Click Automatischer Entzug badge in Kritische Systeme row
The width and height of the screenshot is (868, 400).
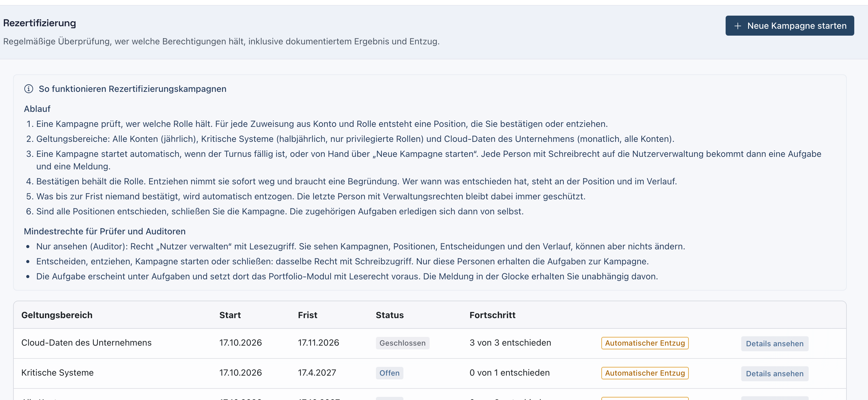click(x=644, y=373)
